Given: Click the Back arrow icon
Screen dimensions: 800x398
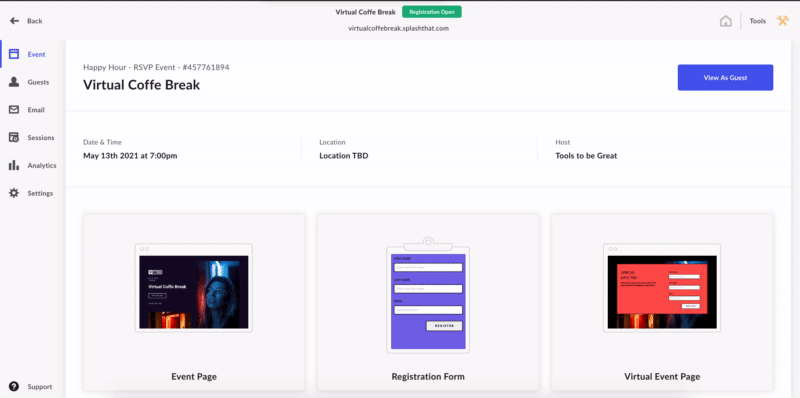Looking at the screenshot, I should click(14, 21).
